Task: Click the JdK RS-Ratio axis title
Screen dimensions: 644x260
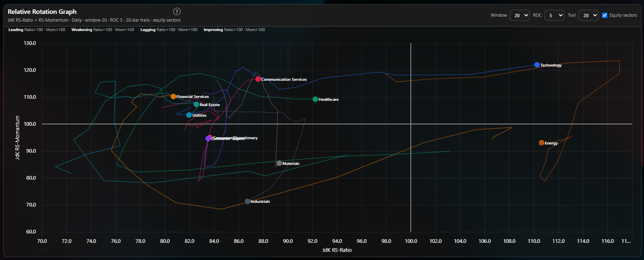Action: coord(337,250)
